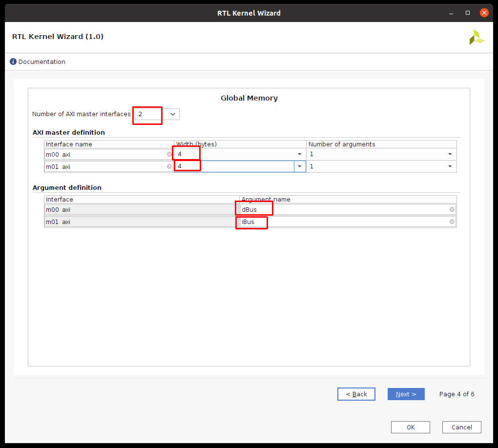Click the RTL Kernel Wizard (1.0) title
498x448 pixels.
click(x=58, y=37)
